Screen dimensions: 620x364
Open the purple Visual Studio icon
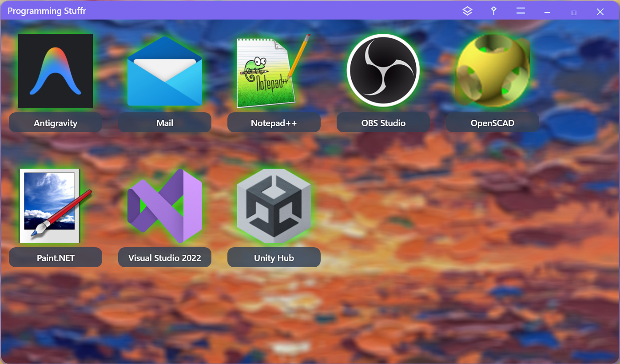tap(165, 206)
